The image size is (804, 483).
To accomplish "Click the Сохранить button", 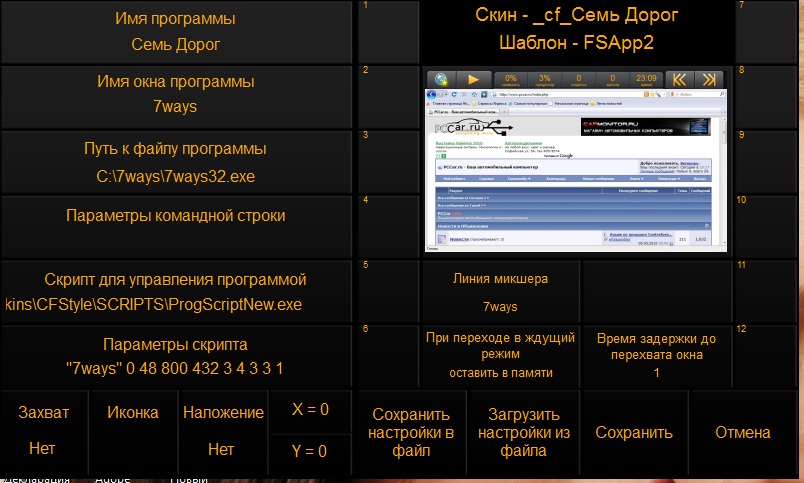I will coord(634,433).
